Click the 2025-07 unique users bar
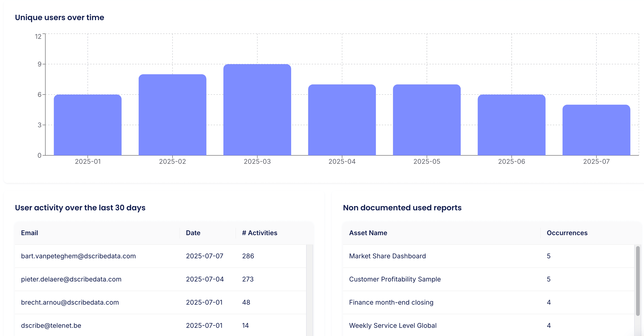Screen dimensions: 644x336 pos(596,130)
